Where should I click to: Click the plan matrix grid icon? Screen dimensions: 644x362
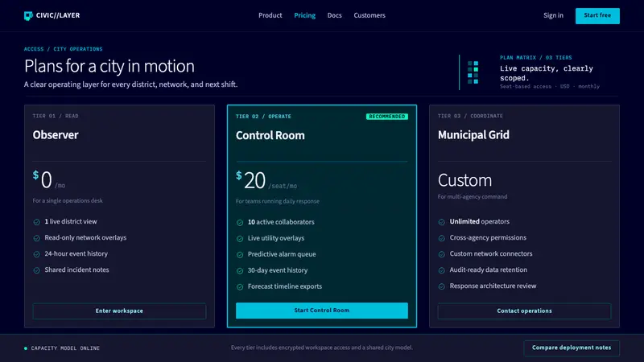[x=473, y=72]
